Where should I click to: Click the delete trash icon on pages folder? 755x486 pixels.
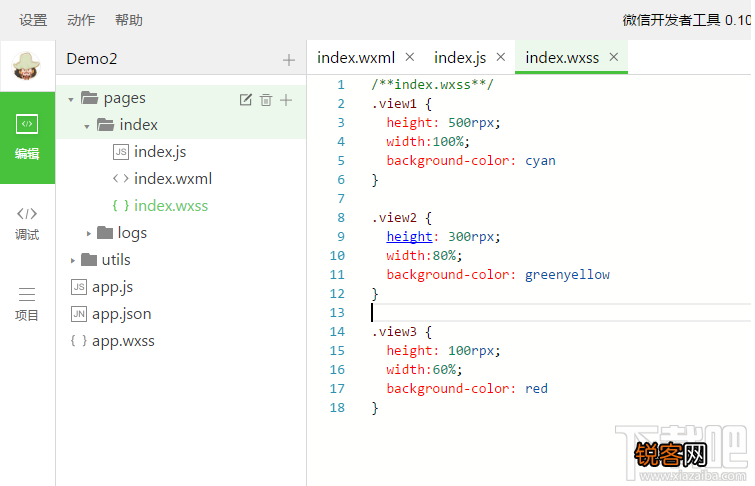point(266,99)
